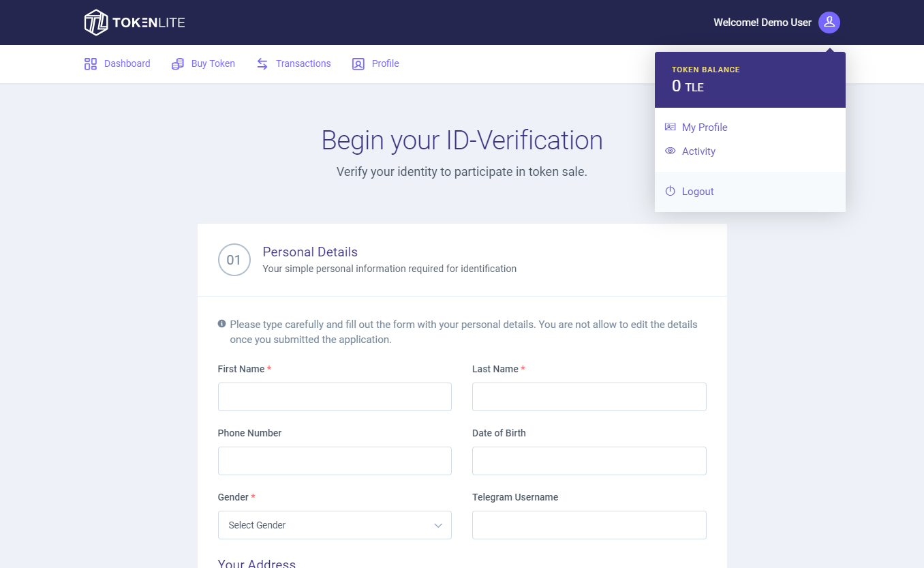Click the Buy Token coin icon

point(178,63)
